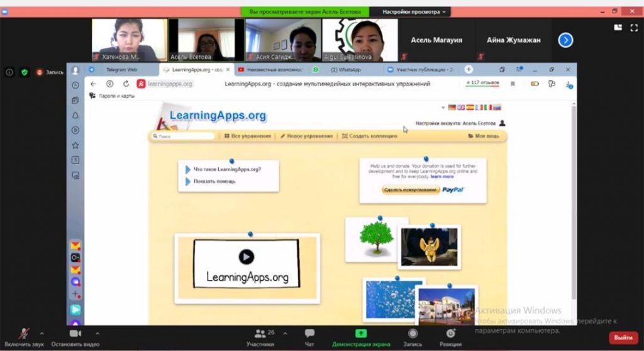This screenshot has width=644, height=351.
Task: Open the meeting info icon
Action: click(x=9, y=72)
